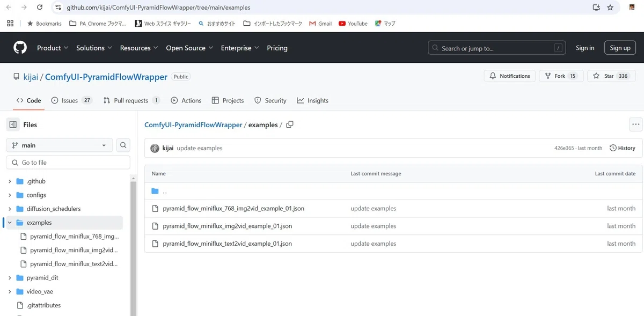The width and height of the screenshot is (644, 316).
Task: Click the install app icon in the address bar
Action: point(596,8)
